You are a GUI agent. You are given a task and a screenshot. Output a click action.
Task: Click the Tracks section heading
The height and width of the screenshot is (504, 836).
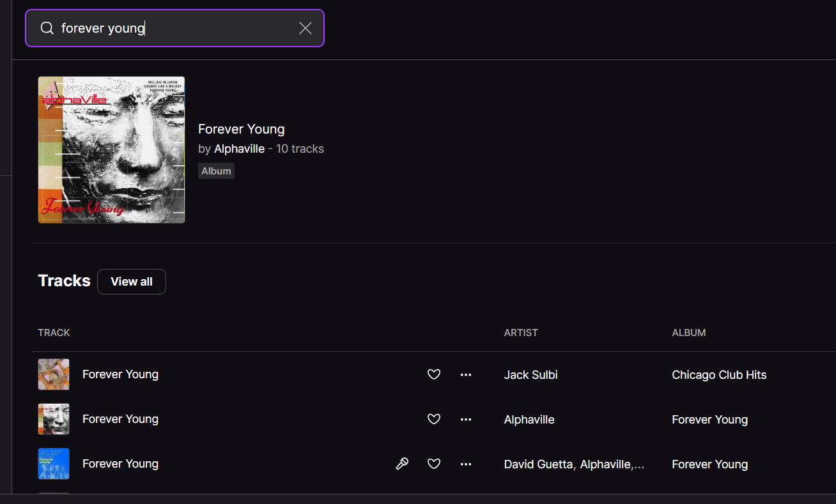(x=64, y=281)
